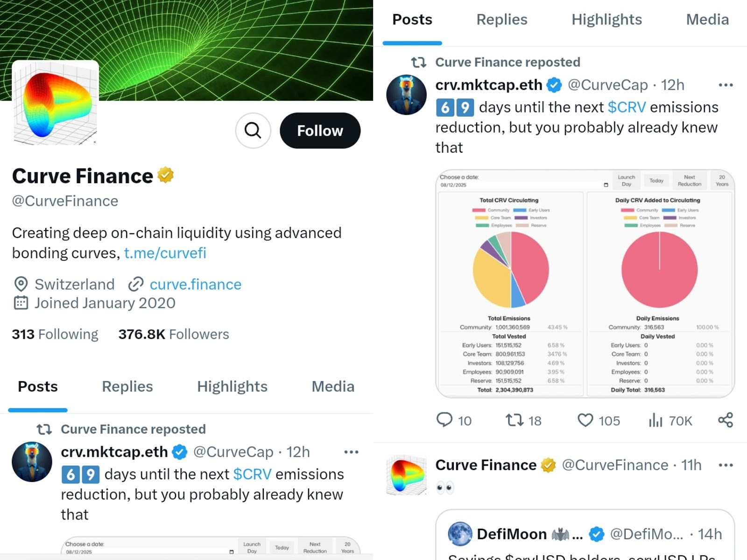The image size is (747, 560).
Task: Open more options on left crv.mktcap.eth post
Action: click(x=351, y=452)
